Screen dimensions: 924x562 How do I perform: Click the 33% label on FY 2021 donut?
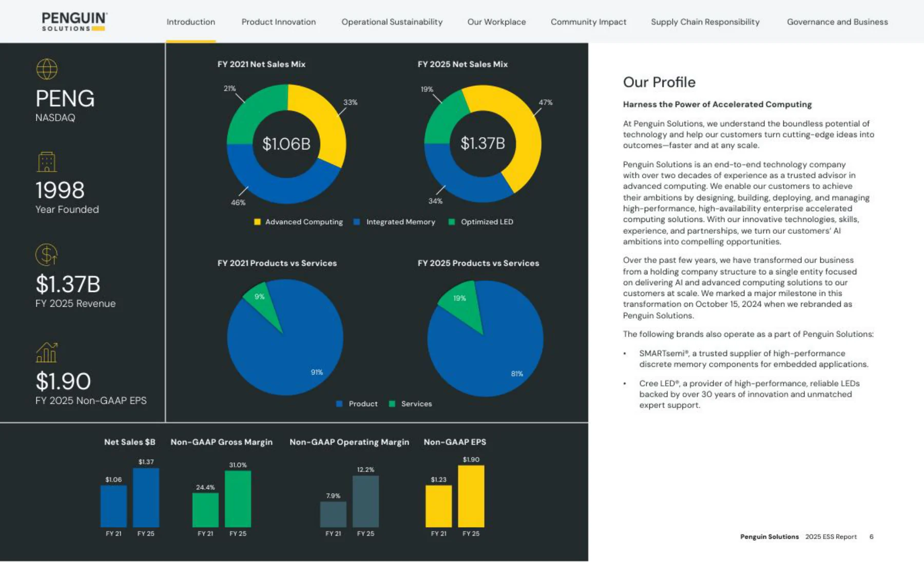click(351, 102)
